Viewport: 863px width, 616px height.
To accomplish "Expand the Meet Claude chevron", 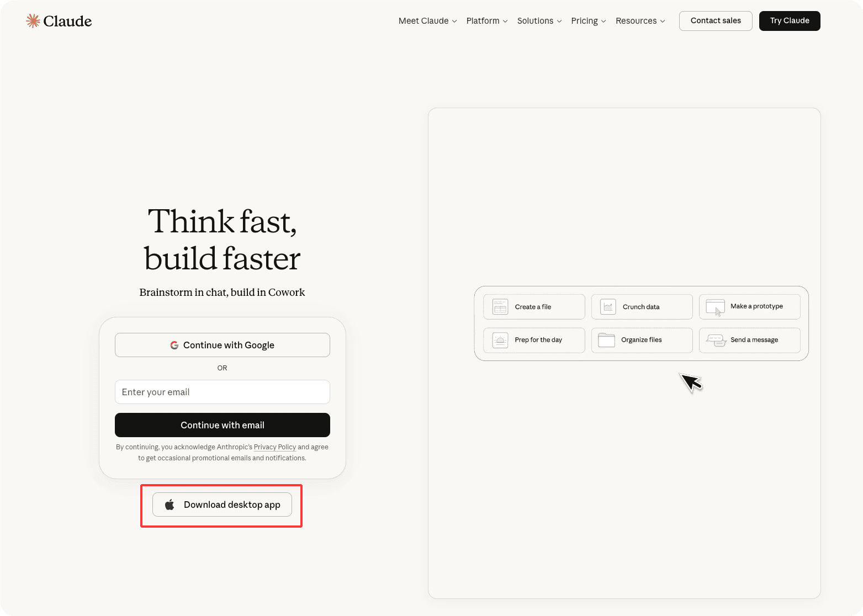I will tap(454, 21).
